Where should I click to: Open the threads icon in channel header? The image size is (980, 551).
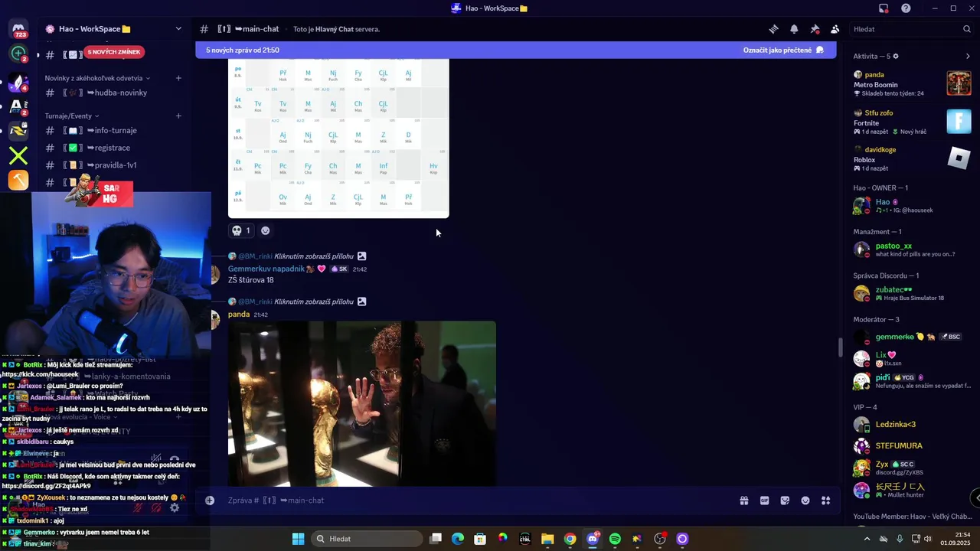(x=773, y=29)
